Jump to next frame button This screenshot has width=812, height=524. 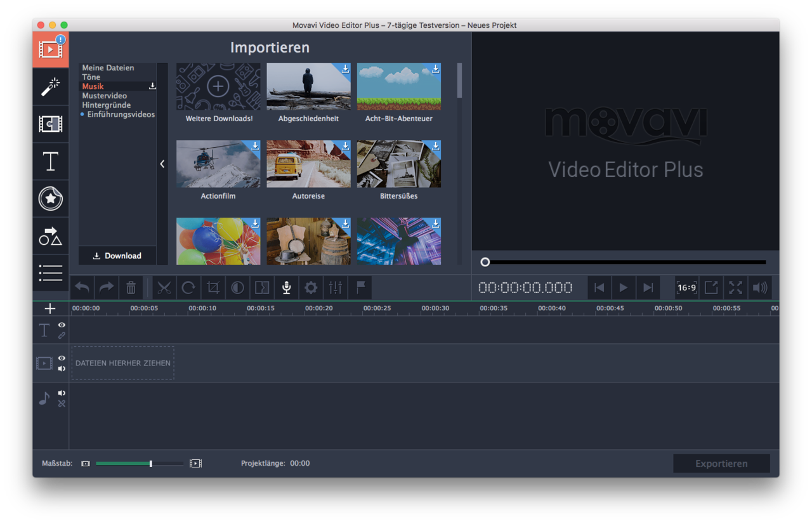click(x=648, y=288)
